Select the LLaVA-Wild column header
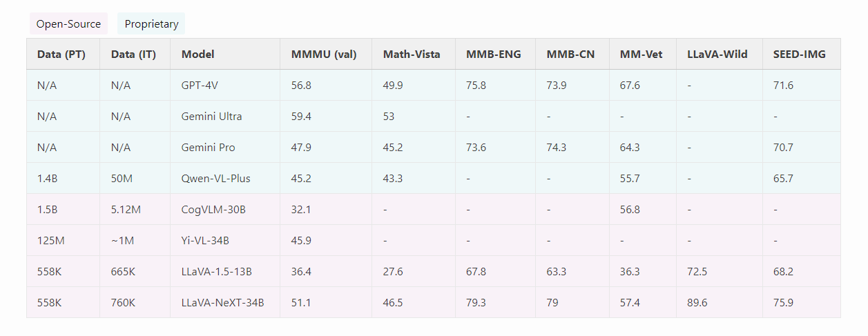The height and width of the screenshot is (336, 868). click(x=717, y=55)
